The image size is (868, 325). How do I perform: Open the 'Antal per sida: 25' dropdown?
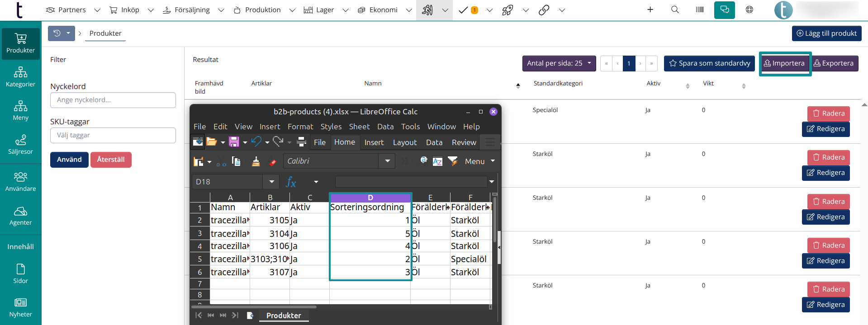click(x=559, y=63)
